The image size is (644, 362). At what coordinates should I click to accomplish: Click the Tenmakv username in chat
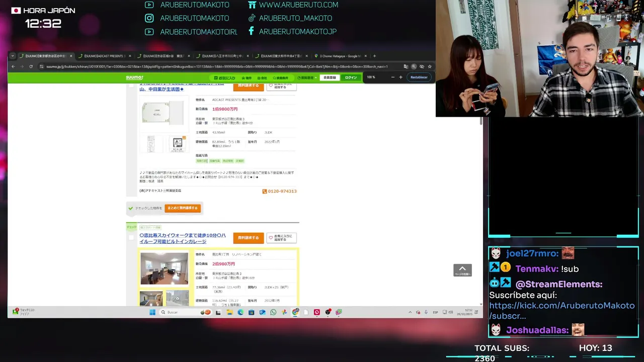pos(536,268)
